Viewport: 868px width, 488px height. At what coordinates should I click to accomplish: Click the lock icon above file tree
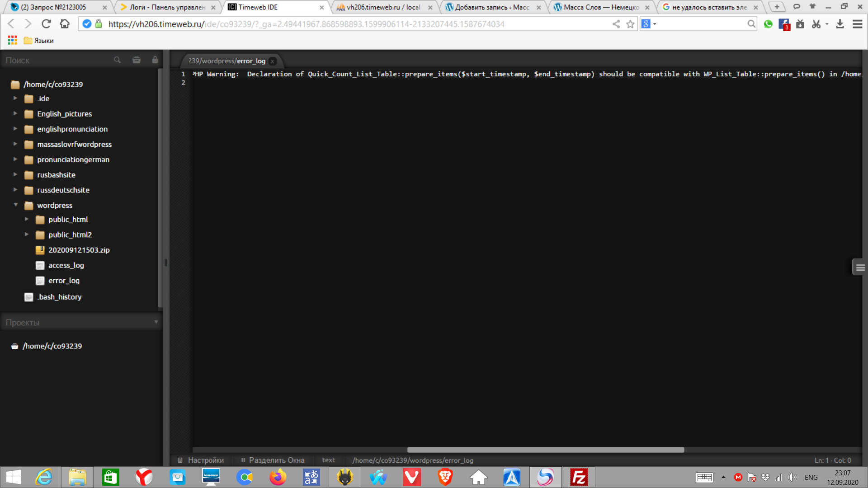(x=155, y=60)
